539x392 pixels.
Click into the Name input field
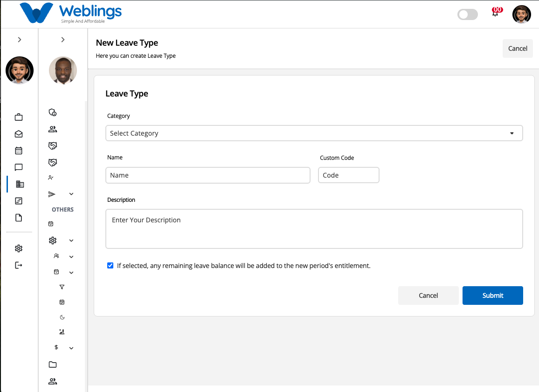coord(208,175)
